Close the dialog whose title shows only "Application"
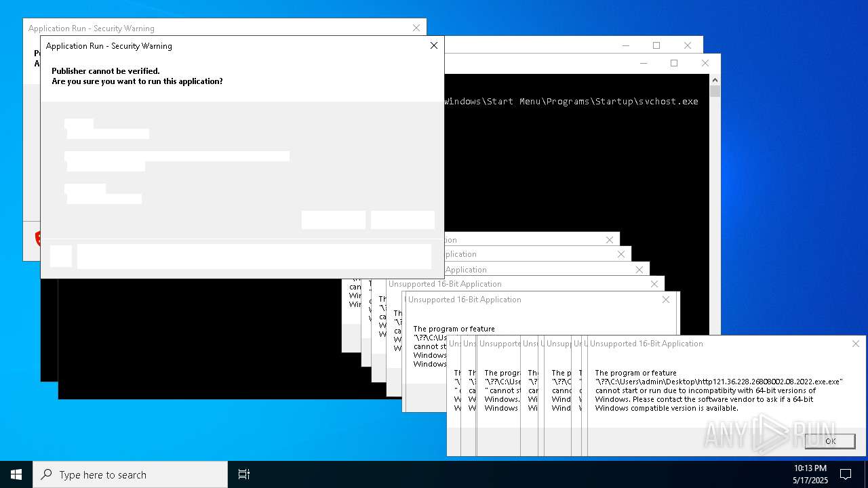The height and width of the screenshot is (488, 868). click(x=639, y=270)
